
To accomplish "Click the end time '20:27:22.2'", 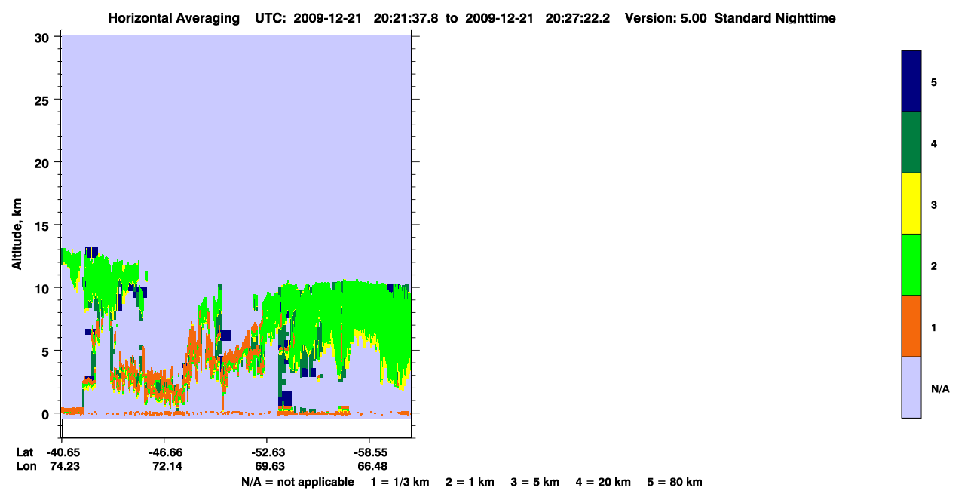I will (x=577, y=18).
